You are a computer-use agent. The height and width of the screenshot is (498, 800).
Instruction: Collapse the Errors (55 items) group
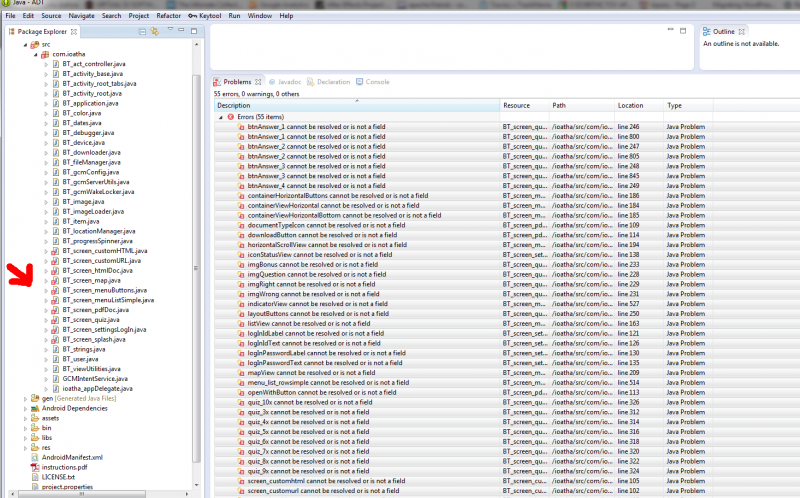pos(220,117)
